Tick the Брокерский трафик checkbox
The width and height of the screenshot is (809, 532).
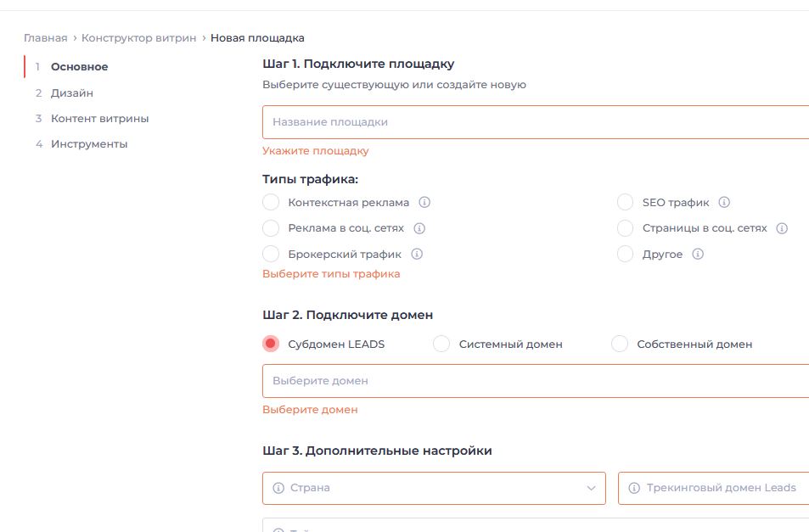coord(271,254)
